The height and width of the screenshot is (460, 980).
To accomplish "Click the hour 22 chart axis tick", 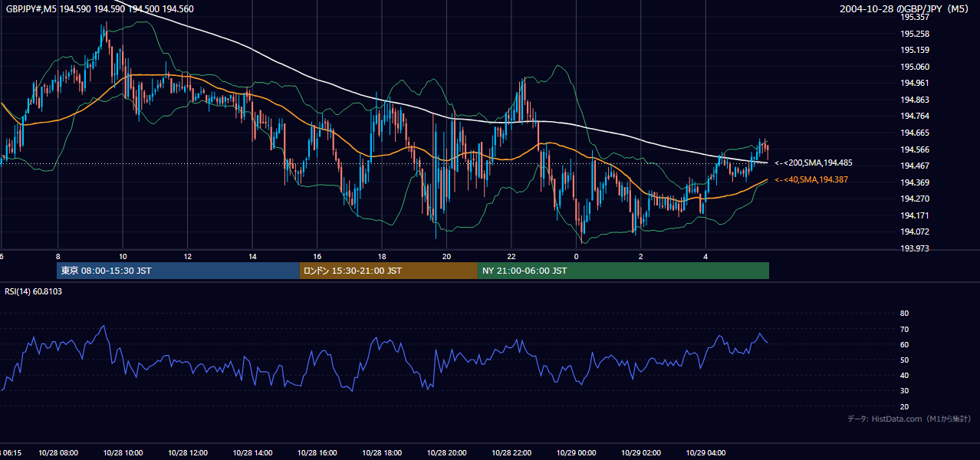I will (x=511, y=256).
